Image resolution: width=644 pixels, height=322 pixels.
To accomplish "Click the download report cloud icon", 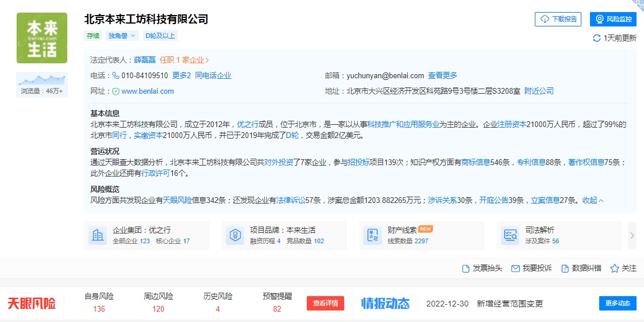I will [x=545, y=20].
